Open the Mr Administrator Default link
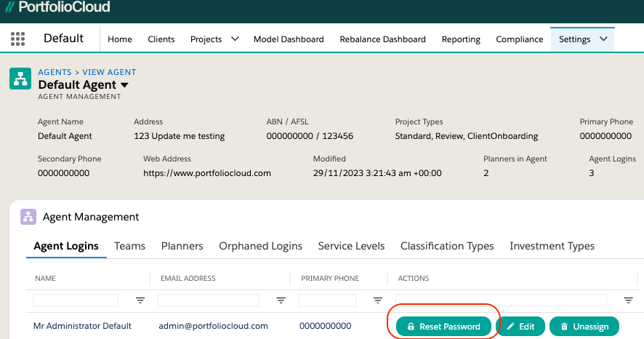 [x=82, y=326]
